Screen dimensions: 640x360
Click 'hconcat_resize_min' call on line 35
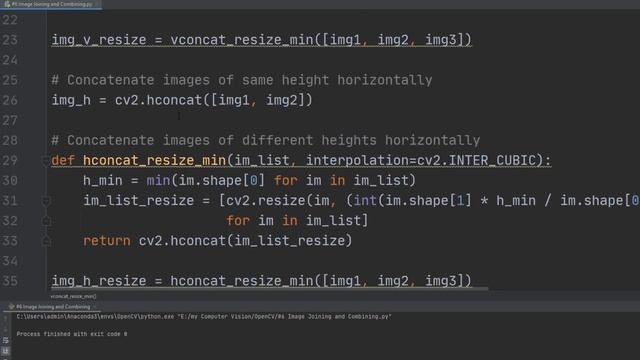(x=242, y=281)
